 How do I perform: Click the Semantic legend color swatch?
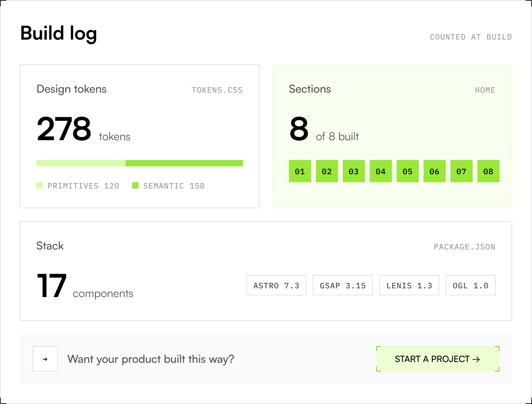click(135, 185)
